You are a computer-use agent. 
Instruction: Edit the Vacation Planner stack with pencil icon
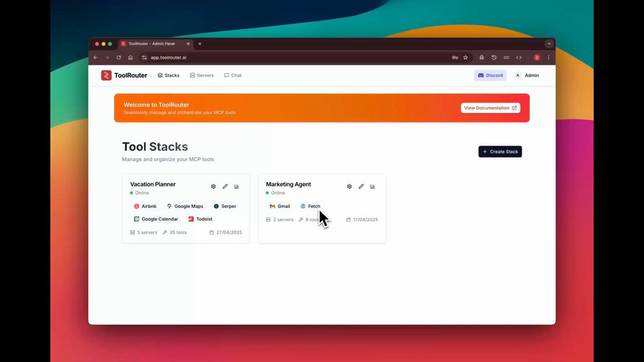pos(225,187)
